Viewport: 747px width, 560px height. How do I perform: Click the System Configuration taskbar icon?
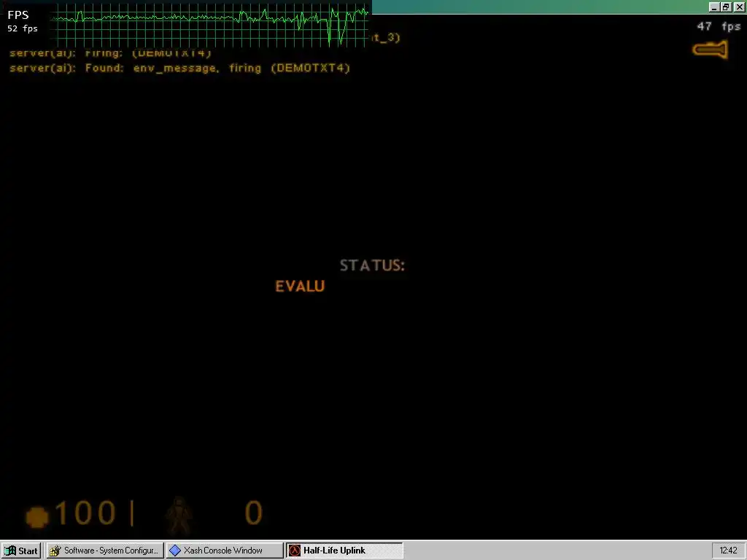(x=55, y=551)
